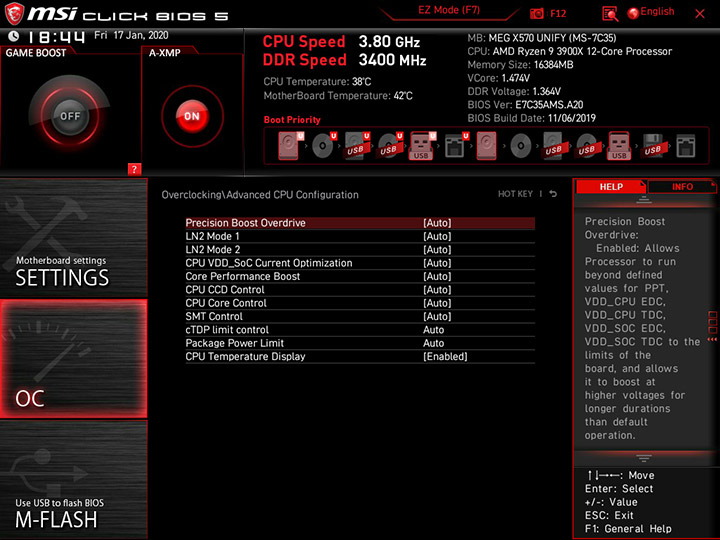Screen dimensions: 720x540
Task: Select the UEFI USB CD-ROM boot icon
Action: (390, 146)
